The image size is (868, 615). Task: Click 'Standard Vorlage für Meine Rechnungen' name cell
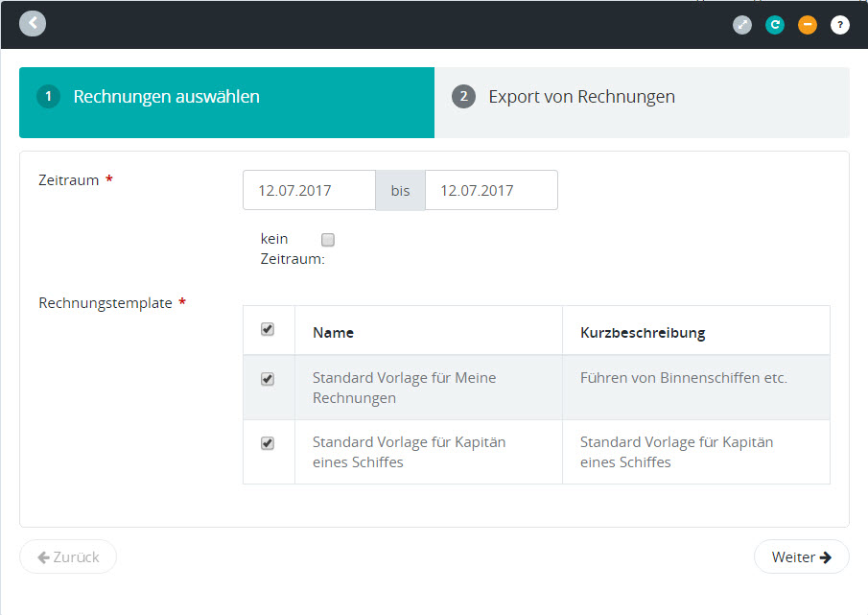click(404, 388)
